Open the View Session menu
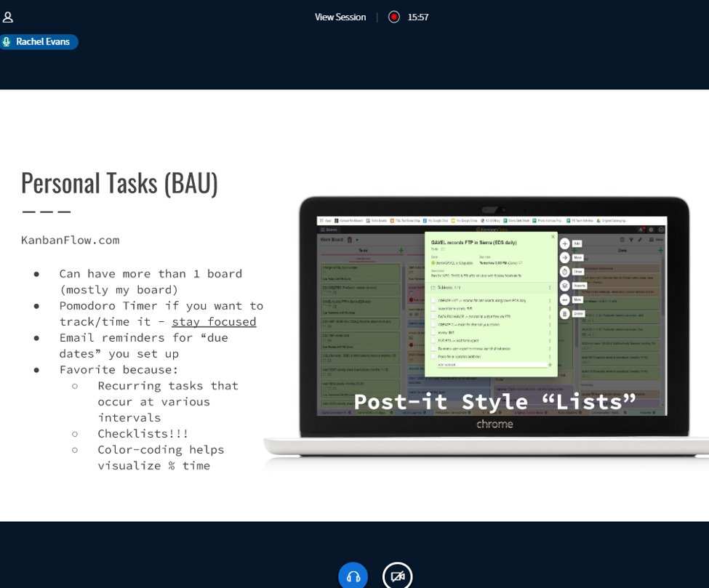Screen dimensions: 709x588 pyautogui.click(x=340, y=17)
